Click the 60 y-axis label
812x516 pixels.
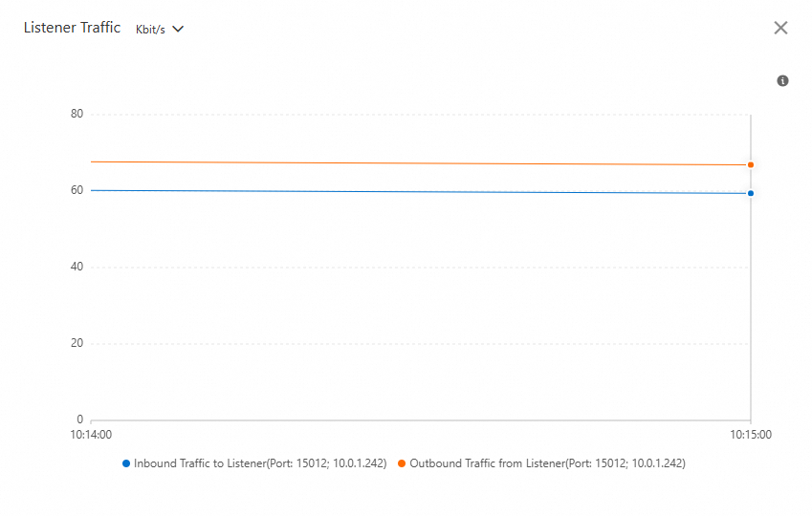[77, 190]
